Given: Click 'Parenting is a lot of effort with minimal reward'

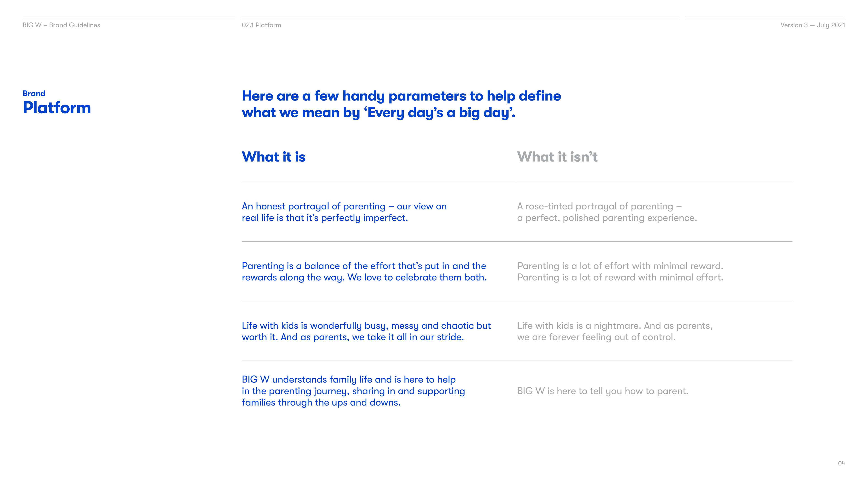Looking at the screenshot, I should [x=620, y=266].
